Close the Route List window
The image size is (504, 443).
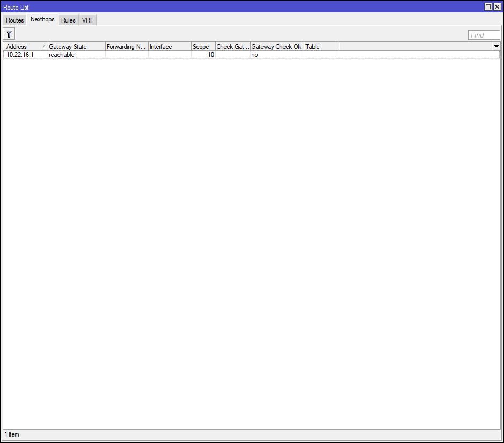[497, 7]
